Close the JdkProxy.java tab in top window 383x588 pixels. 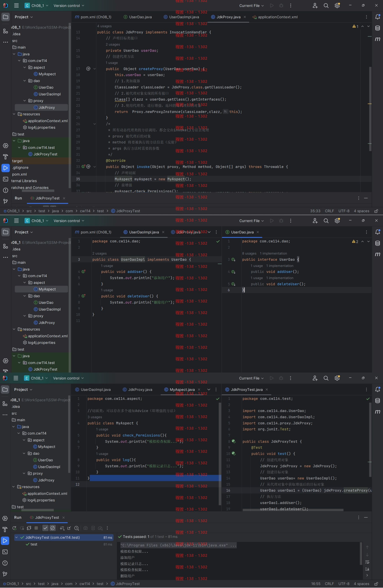pyautogui.click(x=245, y=17)
